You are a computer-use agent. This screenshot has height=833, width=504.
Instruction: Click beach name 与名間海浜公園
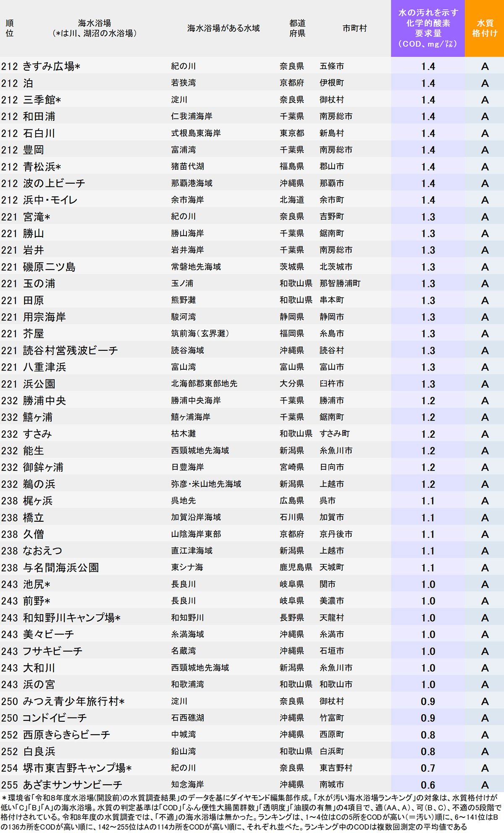coord(61,568)
